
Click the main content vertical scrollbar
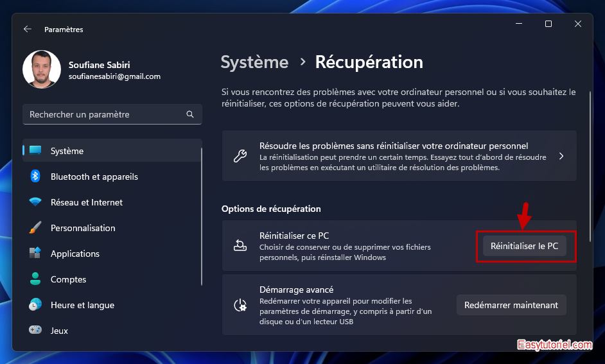pos(590,166)
